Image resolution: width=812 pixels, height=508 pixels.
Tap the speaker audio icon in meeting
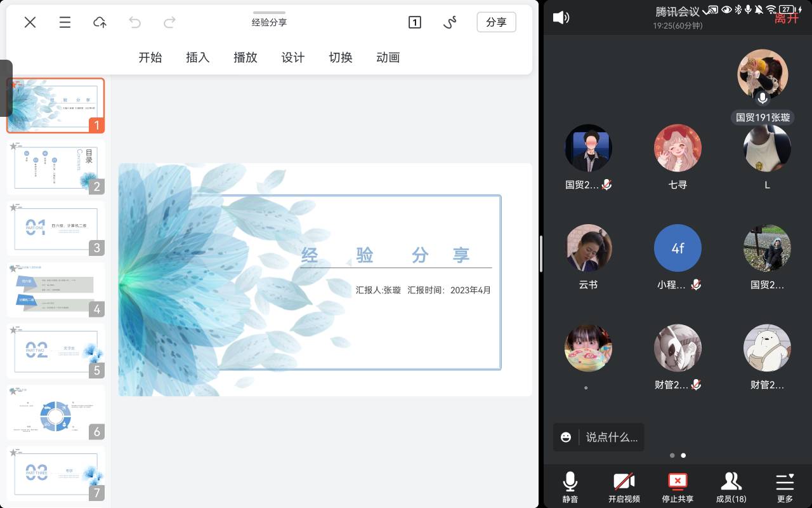(561, 18)
